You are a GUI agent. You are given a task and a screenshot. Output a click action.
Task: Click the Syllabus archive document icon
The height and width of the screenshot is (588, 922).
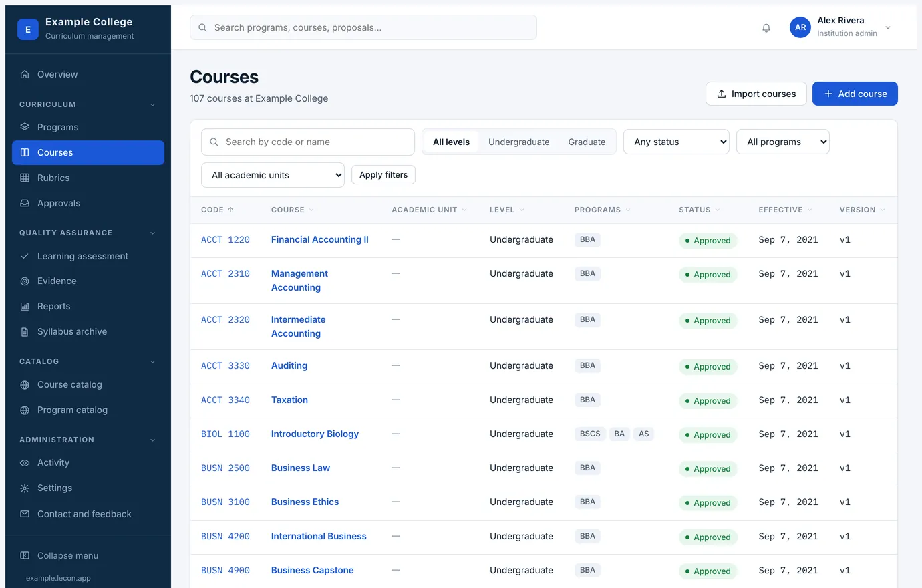tap(25, 332)
